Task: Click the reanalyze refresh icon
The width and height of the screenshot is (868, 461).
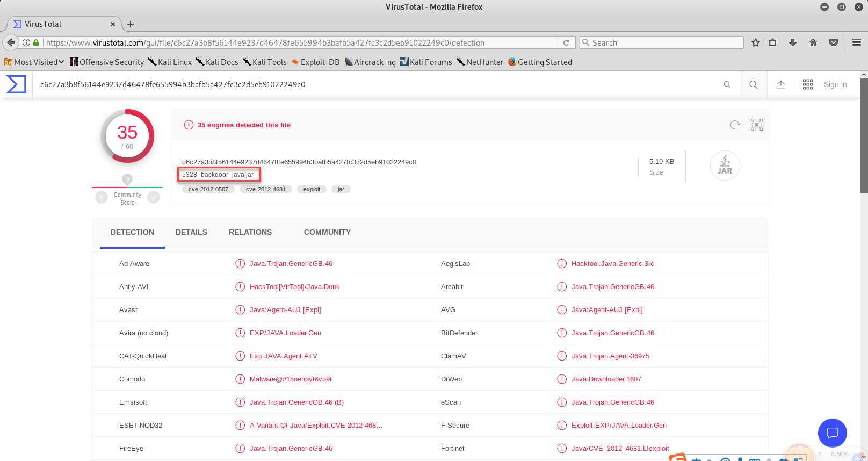Action: coord(735,125)
